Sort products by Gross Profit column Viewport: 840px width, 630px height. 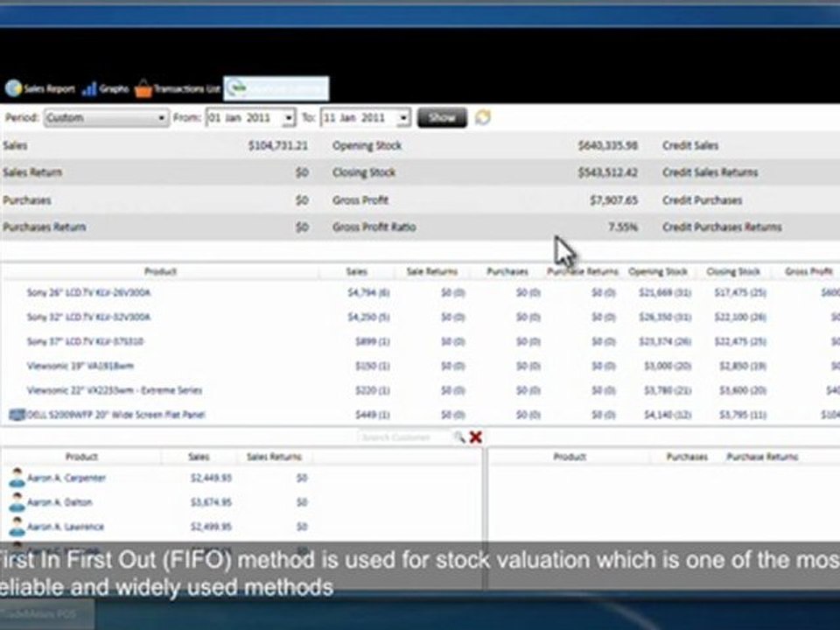808,271
